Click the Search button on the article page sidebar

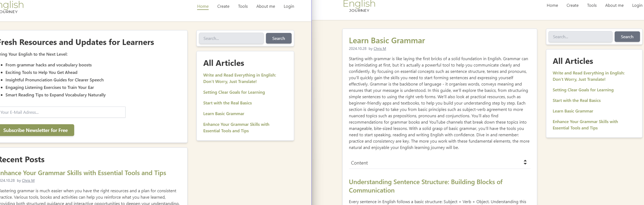click(x=627, y=37)
